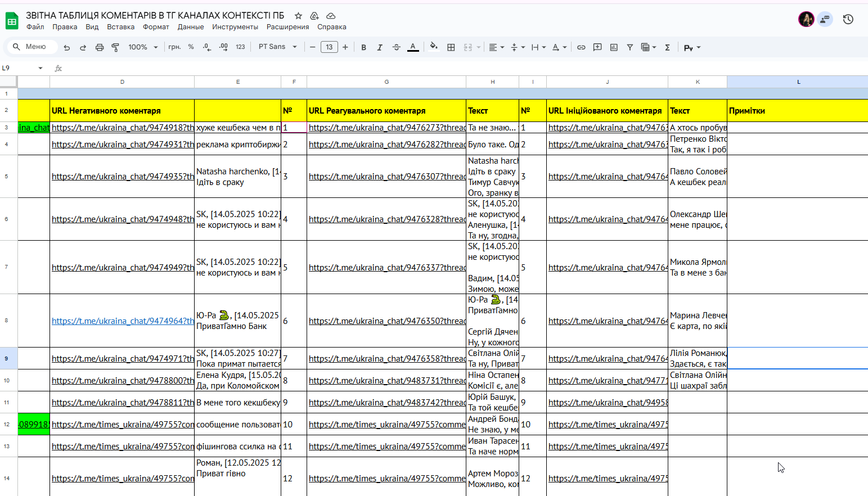The height and width of the screenshot is (496, 868).
Task: Star the document
Action: (298, 16)
